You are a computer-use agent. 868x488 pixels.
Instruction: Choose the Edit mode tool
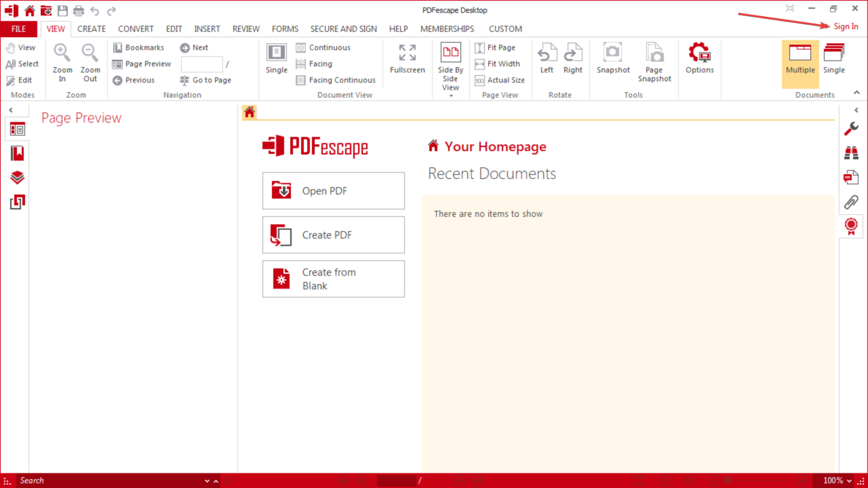[19, 80]
